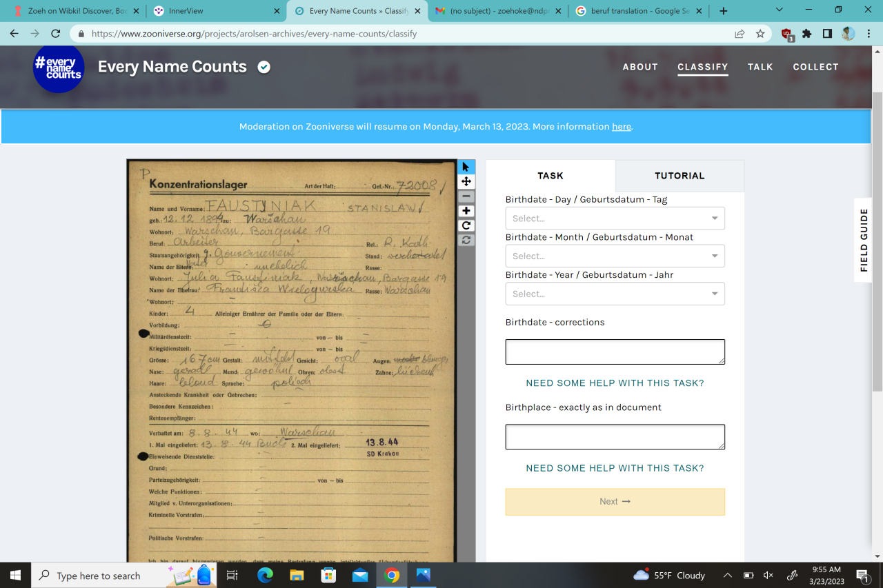This screenshot has width=883, height=588.
Task: Switch to the Gmail (no subject) tab
Action: click(x=497, y=11)
